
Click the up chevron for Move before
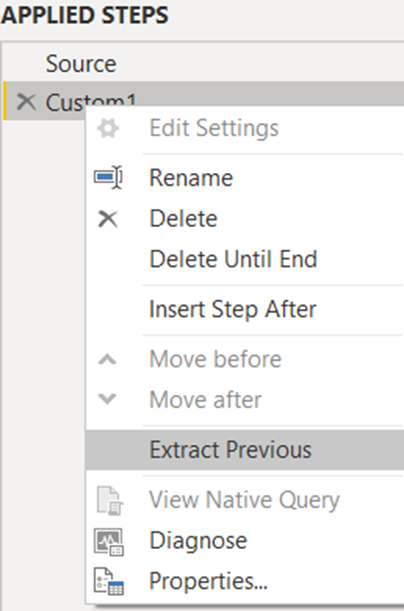pyautogui.click(x=108, y=359)
